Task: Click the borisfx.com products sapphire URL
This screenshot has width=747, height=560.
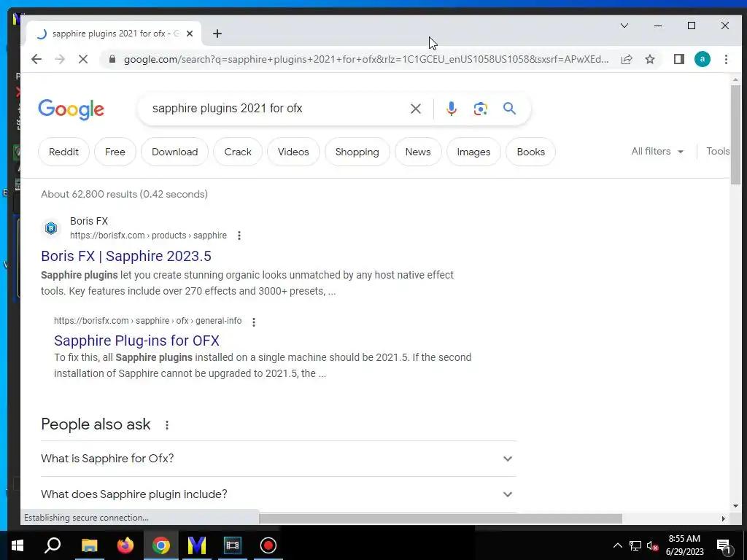Action: [148, 236]
